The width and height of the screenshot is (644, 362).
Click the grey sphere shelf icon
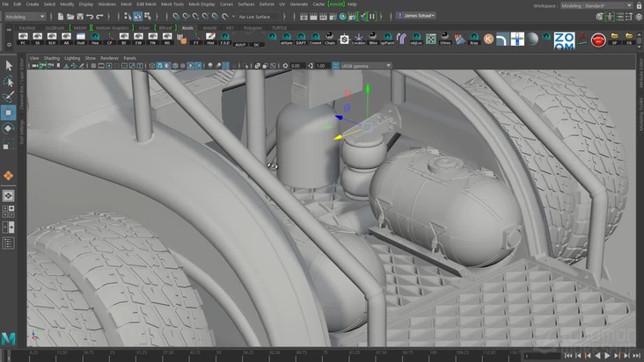coord(532,39)
